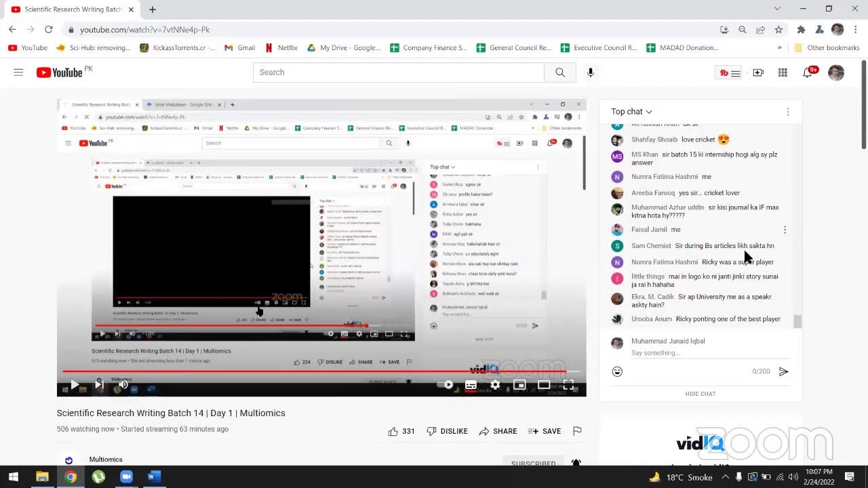Open video player settings gear
Viewport: 868px width, 488px height.
(495, 385)
